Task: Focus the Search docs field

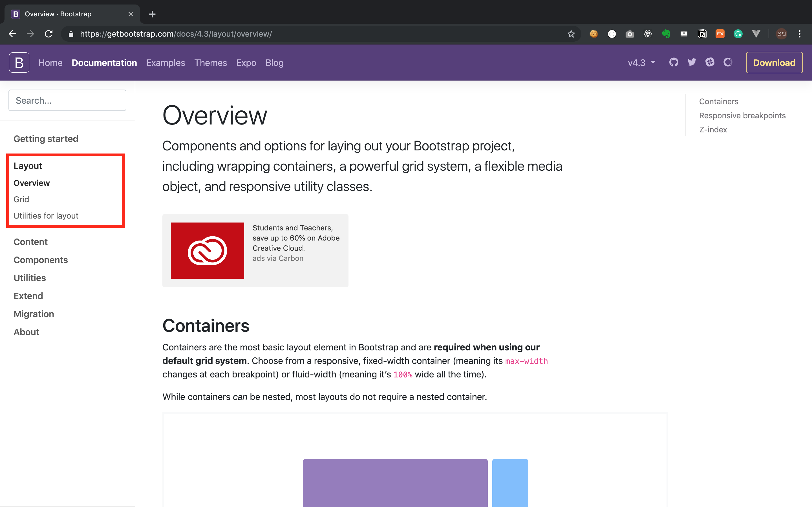Action: click(67, 100)
